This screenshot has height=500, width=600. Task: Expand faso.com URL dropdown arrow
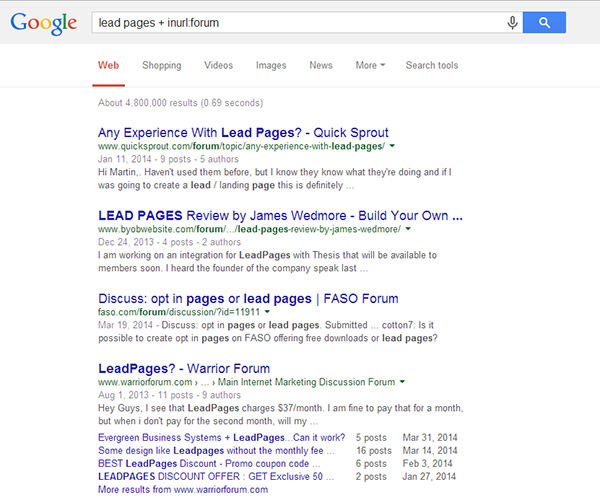coord(267,312)
